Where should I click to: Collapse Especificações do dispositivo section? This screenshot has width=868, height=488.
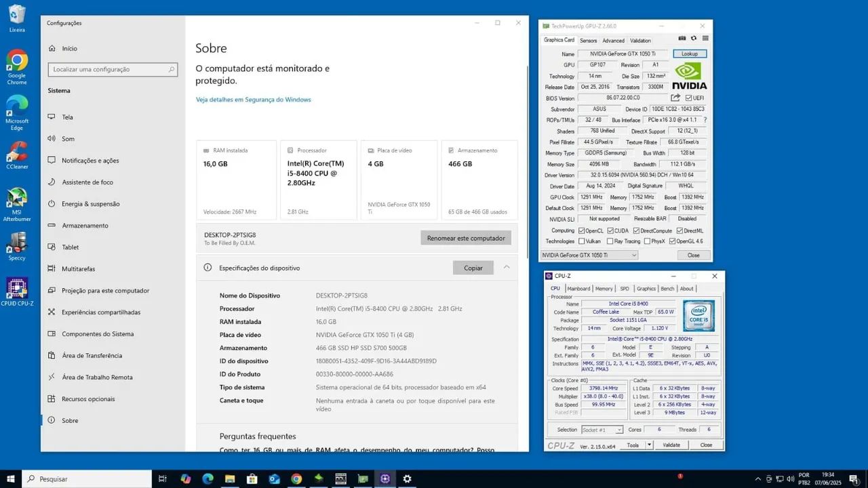(507, 268)
